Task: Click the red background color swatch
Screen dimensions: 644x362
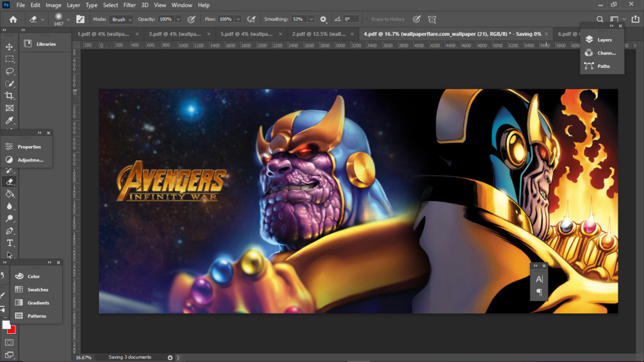Action: (x=12, y=330)
